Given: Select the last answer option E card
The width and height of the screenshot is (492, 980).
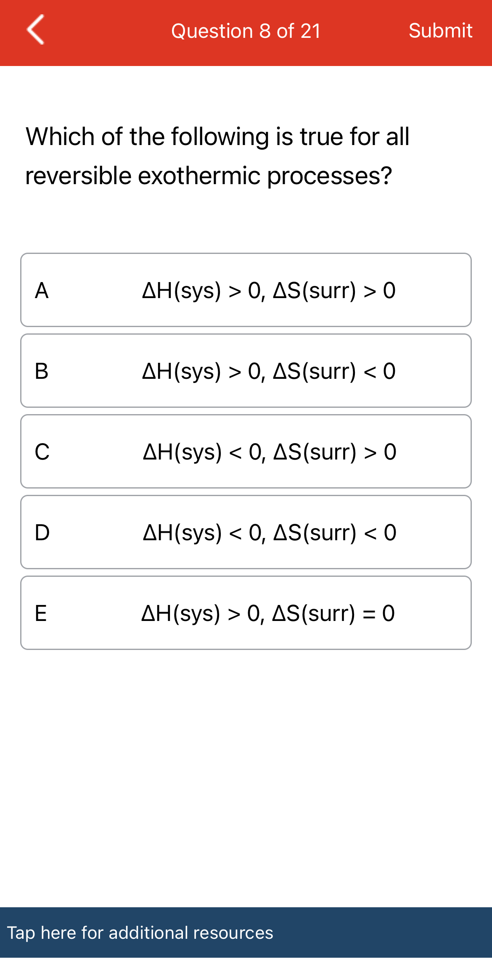Looking at the screenshot, I should pos(246,613).
